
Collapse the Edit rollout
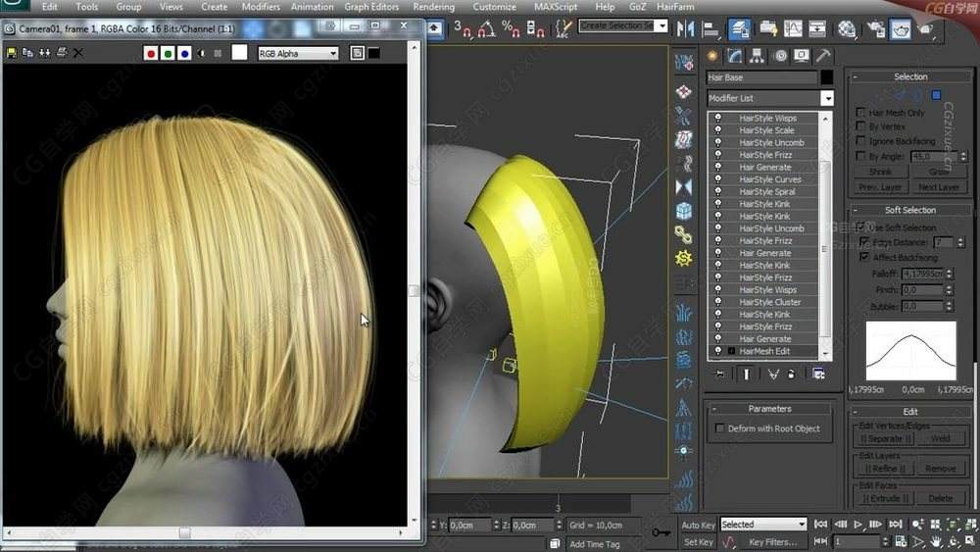855,412
